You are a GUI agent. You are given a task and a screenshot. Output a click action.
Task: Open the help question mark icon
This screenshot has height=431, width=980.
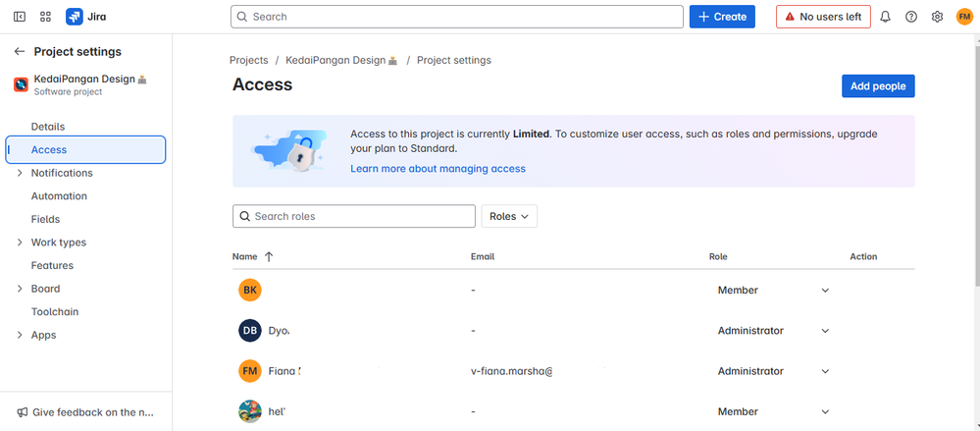click(x=911, y=17)
